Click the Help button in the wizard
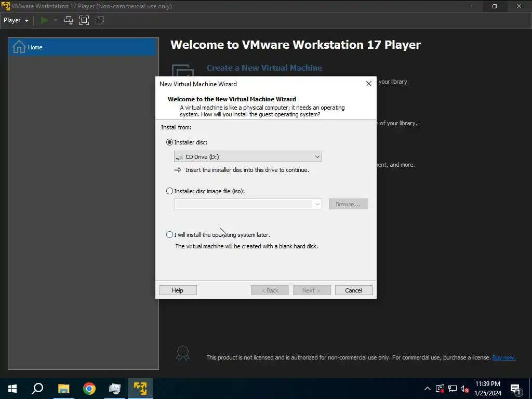 pyautogui.click(x=178, y=290)
